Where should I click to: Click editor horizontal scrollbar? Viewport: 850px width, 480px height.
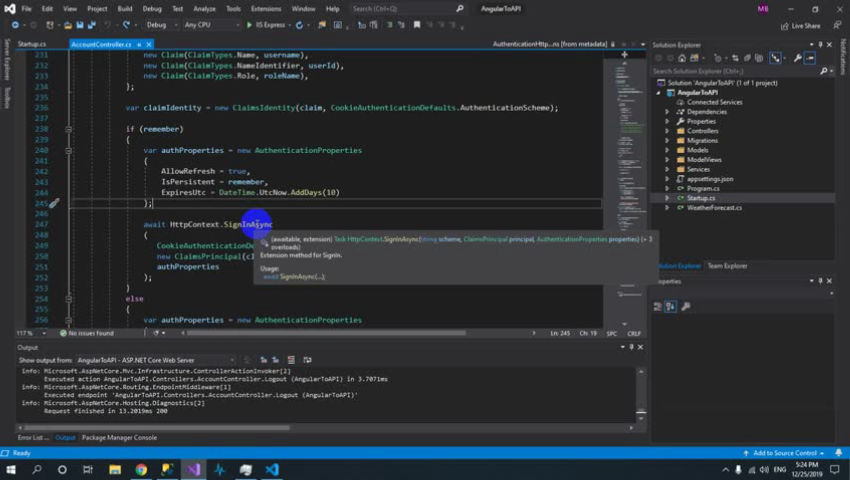click(326, 333)
